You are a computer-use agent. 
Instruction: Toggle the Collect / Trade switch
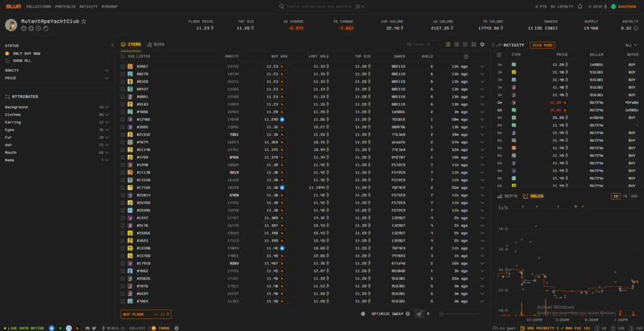[152, 328]
